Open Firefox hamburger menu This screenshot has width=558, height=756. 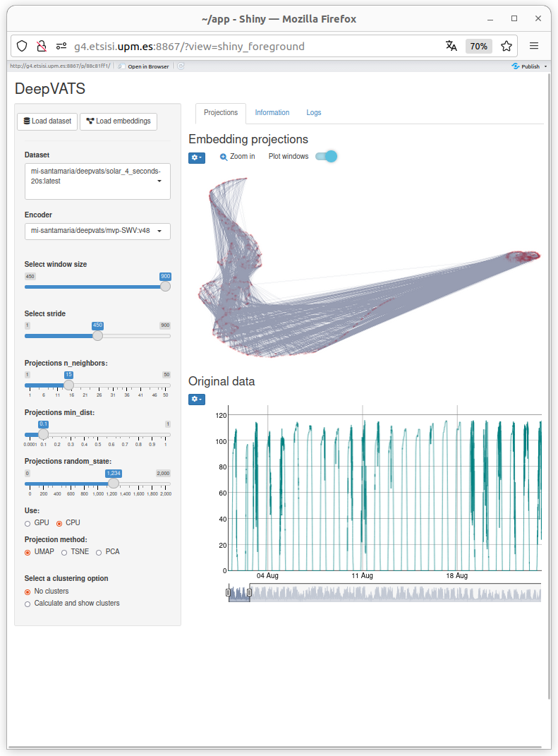click(x=534, y=47)
